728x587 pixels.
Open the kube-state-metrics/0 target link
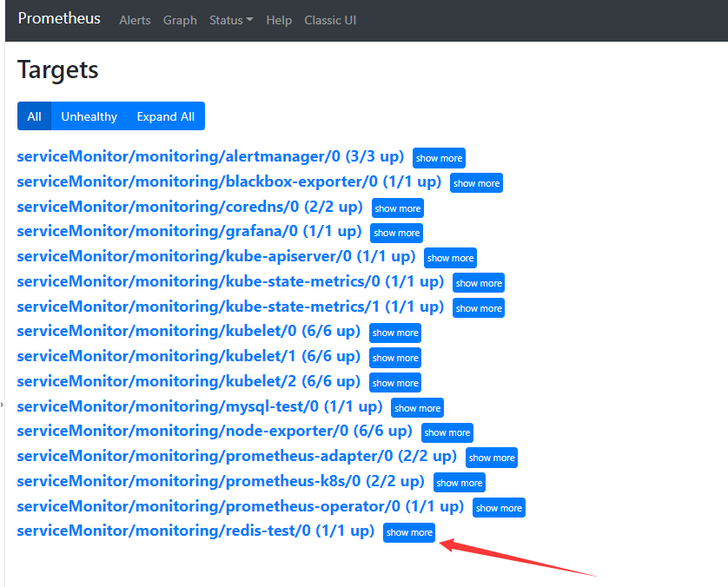click(230, 281)
